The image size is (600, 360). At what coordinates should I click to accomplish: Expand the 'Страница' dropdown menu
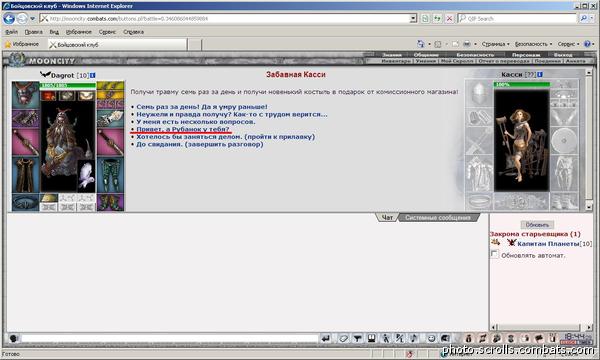[496, 44]
